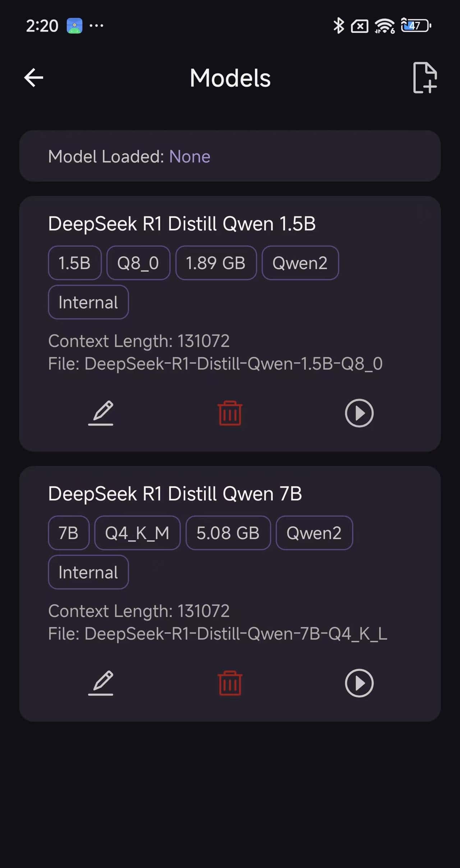Image resolution: width=460 pixels, height=868 pixels.
Task: Tap the battery indicator in the status bar
Action: tap(415, 25)
